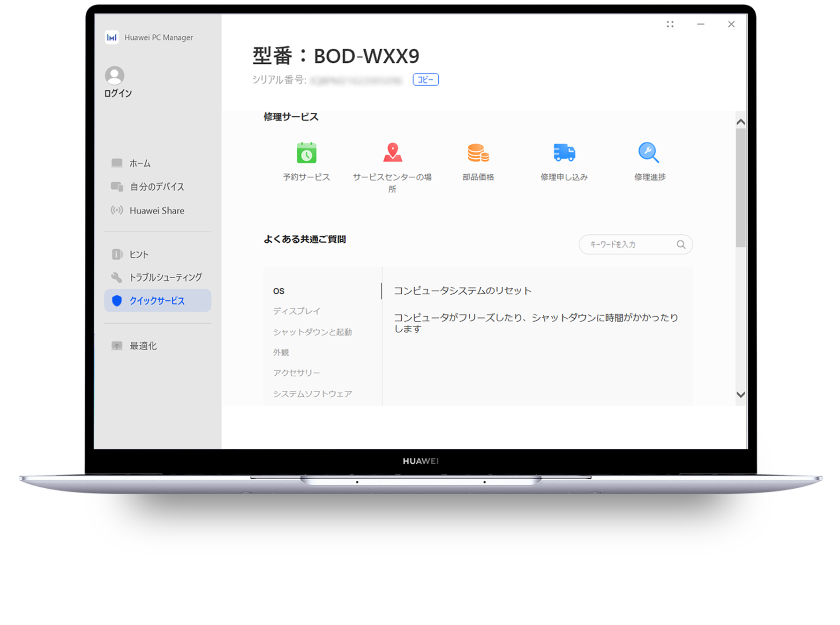
Task: Click the Huawei PC Manager logo icon
Action: [x=112, y=37]
